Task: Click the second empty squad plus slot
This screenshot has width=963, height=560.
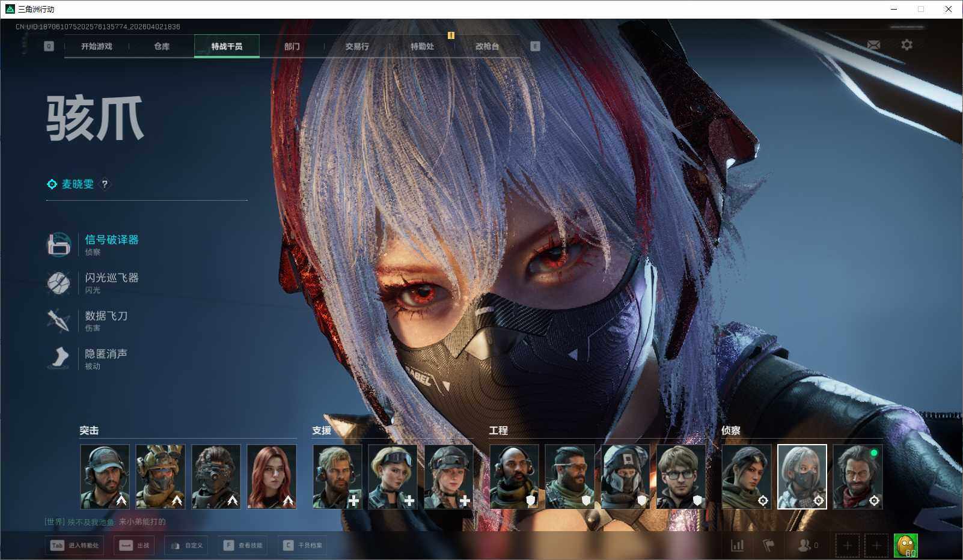Action: tap(876, 546)
